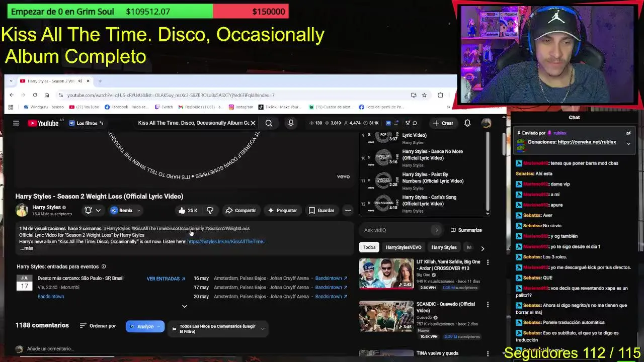Expand the pinned chat donation message
The height and width of the screenshot is (362, 644).
tap(628, 144)
